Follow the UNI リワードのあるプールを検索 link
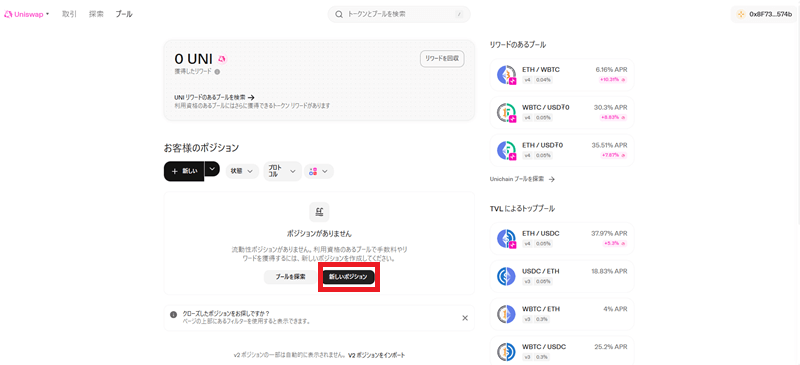 pos(214,97)
